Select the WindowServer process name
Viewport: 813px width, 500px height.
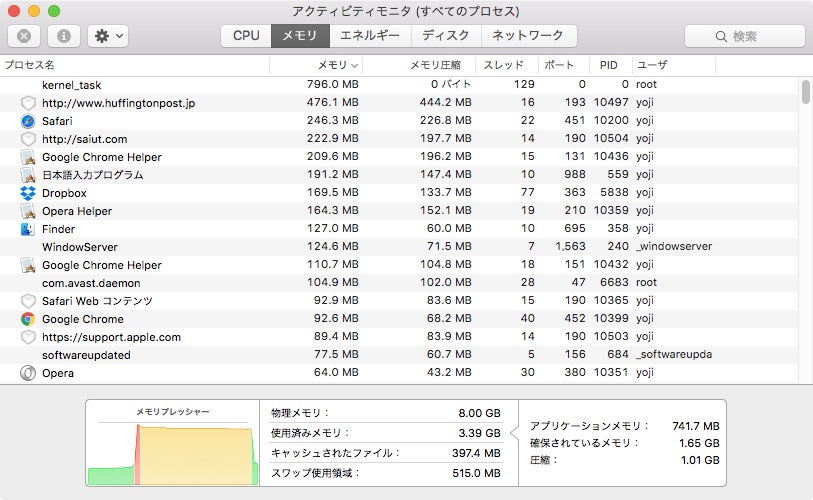80,247
